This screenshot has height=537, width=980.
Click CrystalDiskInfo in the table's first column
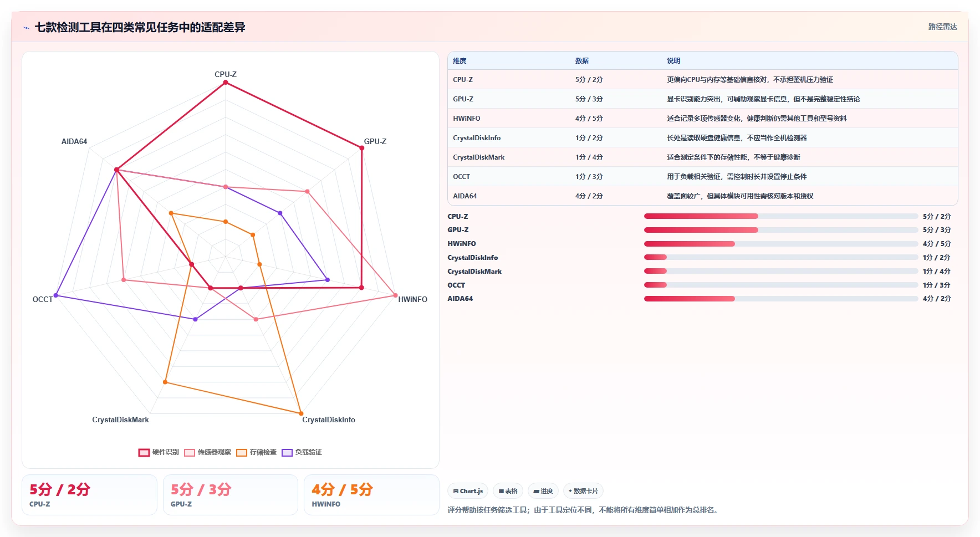pos(477,138)
